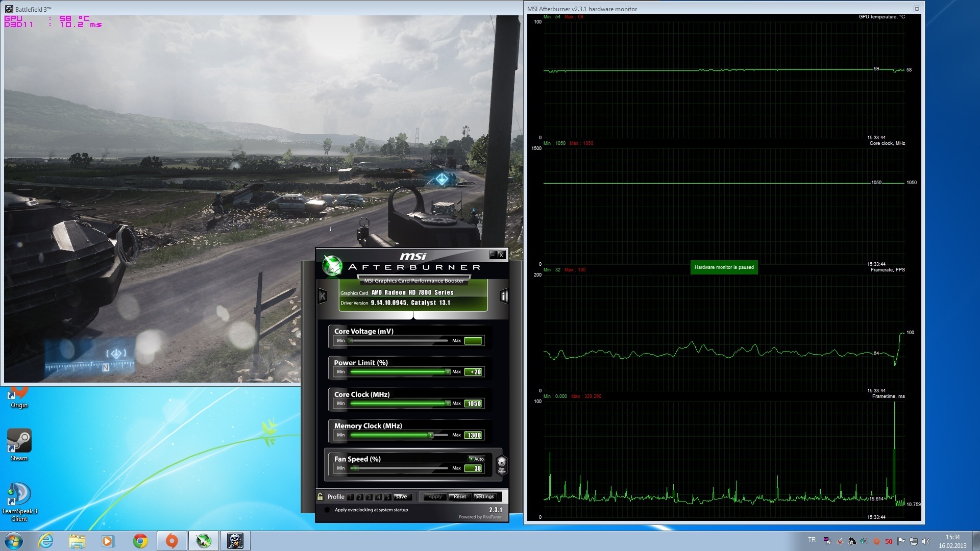
Task: Click the hardware monitor title bar corner button
Action: [917, 9]
